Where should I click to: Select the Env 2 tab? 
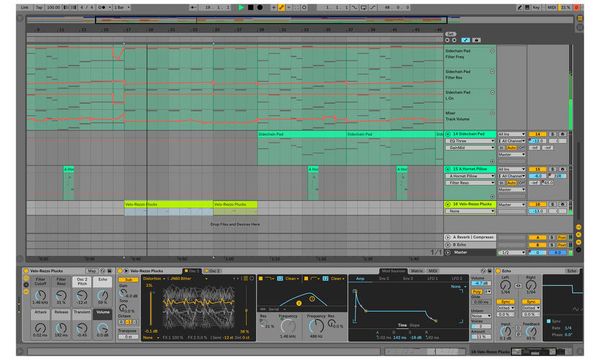coord(384,279)
